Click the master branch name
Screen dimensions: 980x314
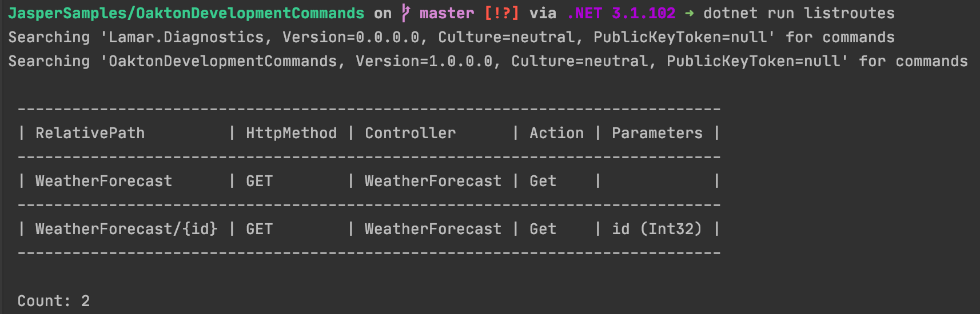(x=447, y=13)
